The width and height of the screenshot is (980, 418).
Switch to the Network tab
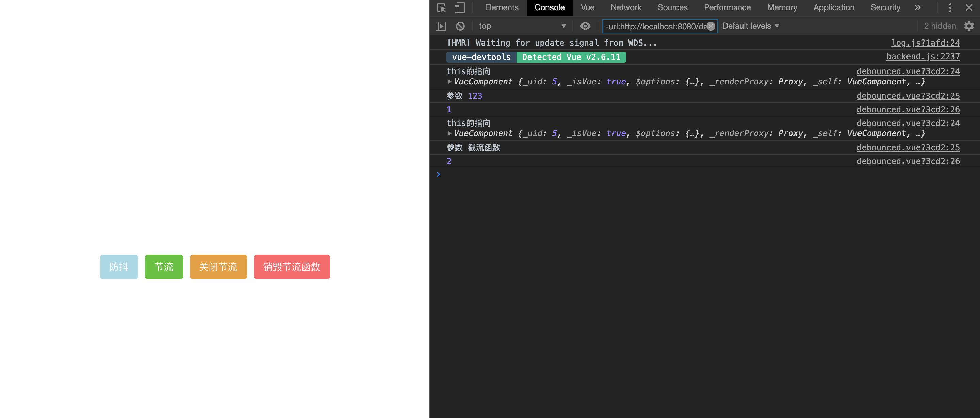point(626,7)
